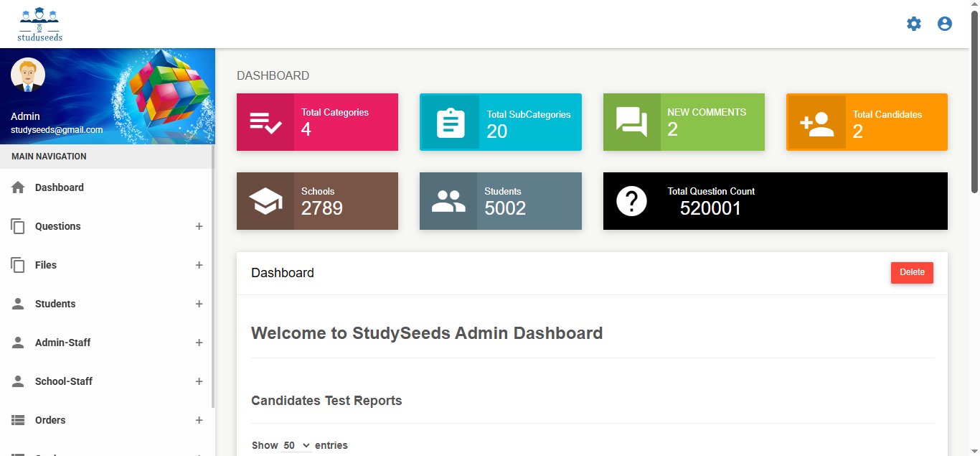Click the user account profile icon
Viewport: 980px width, 456px height.
944,24
